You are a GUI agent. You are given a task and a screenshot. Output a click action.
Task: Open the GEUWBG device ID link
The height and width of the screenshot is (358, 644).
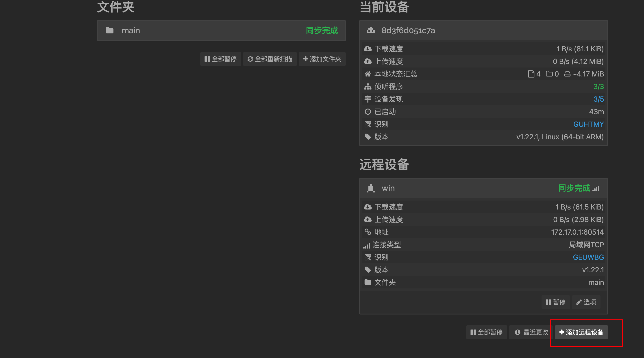588,257
